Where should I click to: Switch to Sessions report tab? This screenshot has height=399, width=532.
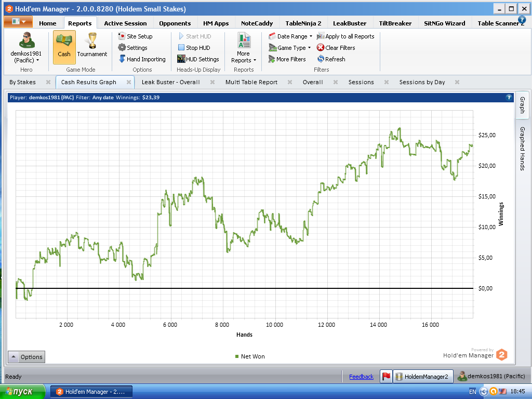coord(361,82)
